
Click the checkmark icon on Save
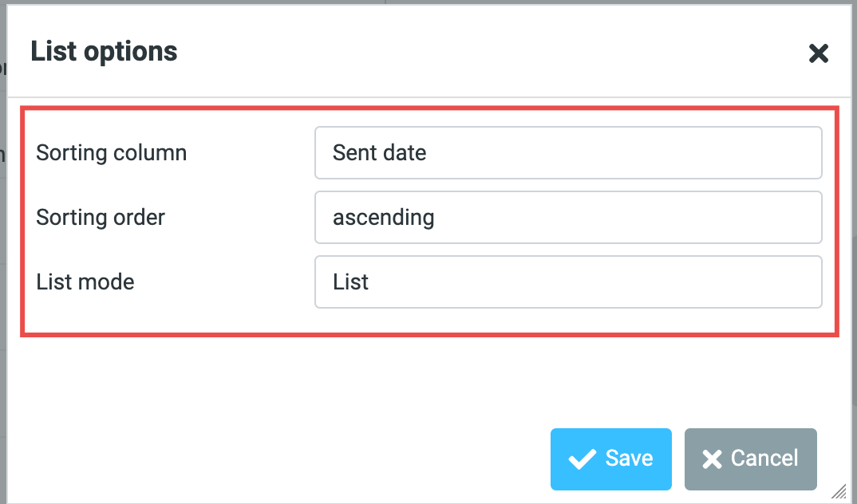pos(582,459)
